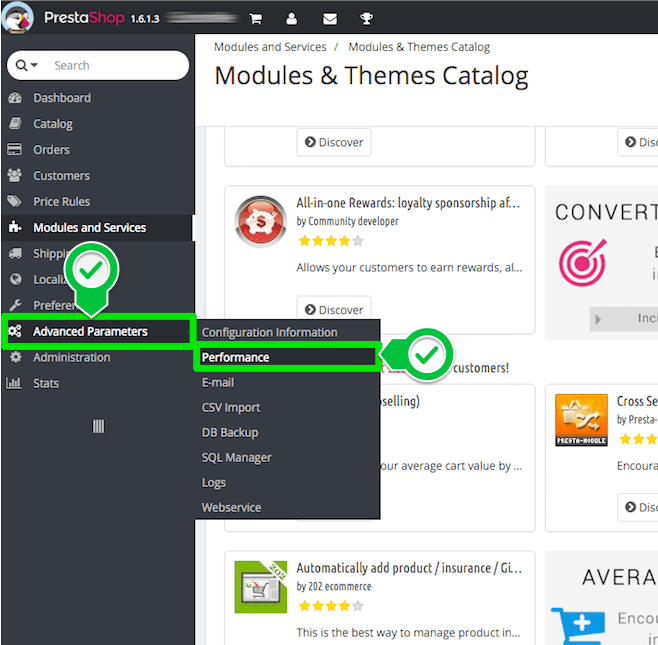Choose Configuration Information in submenu
Viewport: 658px width, 645px height.
coord(269,332)
